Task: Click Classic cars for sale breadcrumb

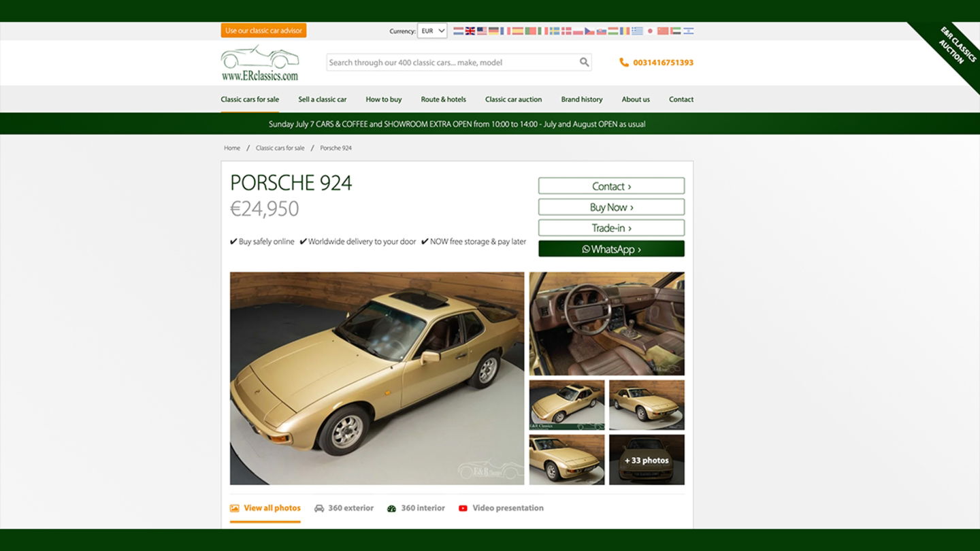Action: [x=280, y=148]
